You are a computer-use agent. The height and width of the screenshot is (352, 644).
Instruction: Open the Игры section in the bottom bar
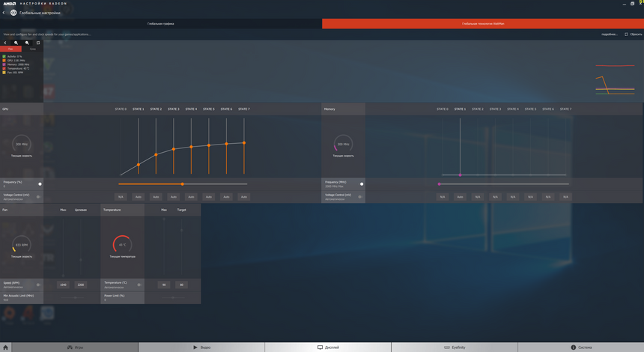75,348
